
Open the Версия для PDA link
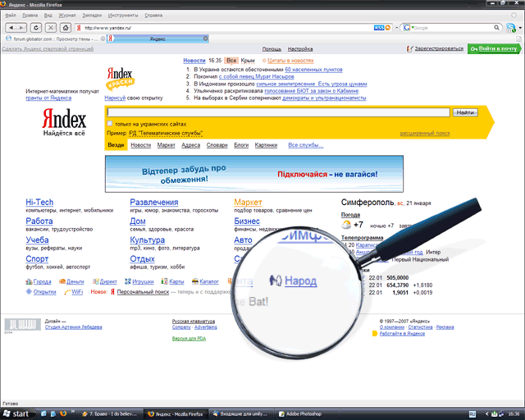pos(189,339)
